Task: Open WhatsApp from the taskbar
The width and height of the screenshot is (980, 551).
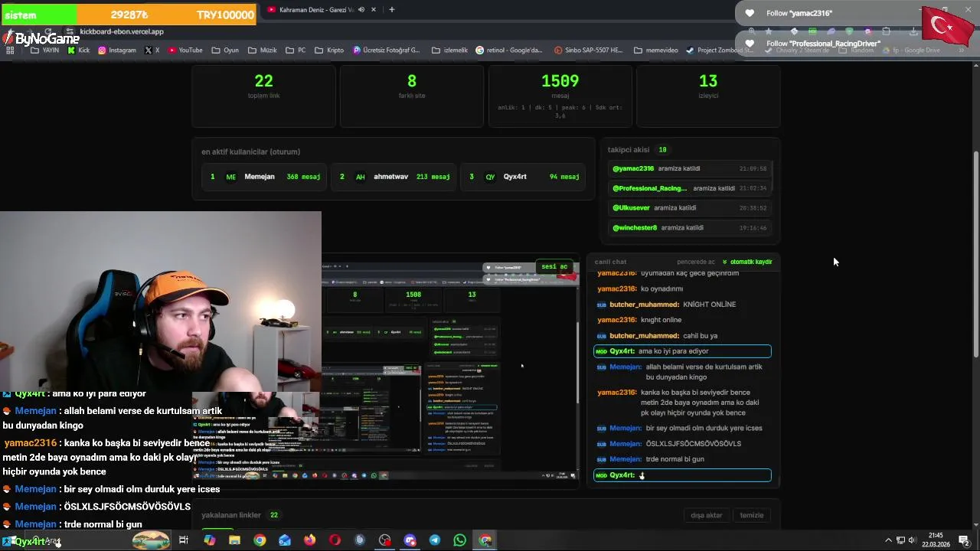Action: (x=459, y=540)
